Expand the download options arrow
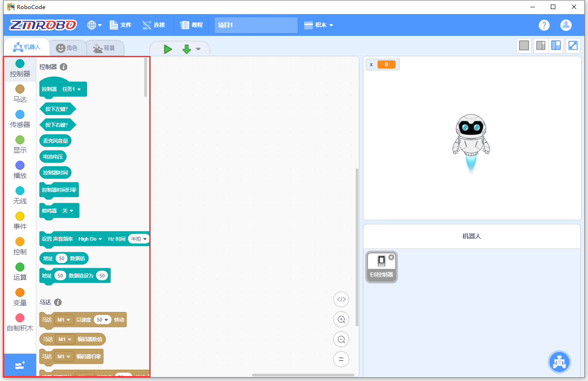 coord(198,49)
